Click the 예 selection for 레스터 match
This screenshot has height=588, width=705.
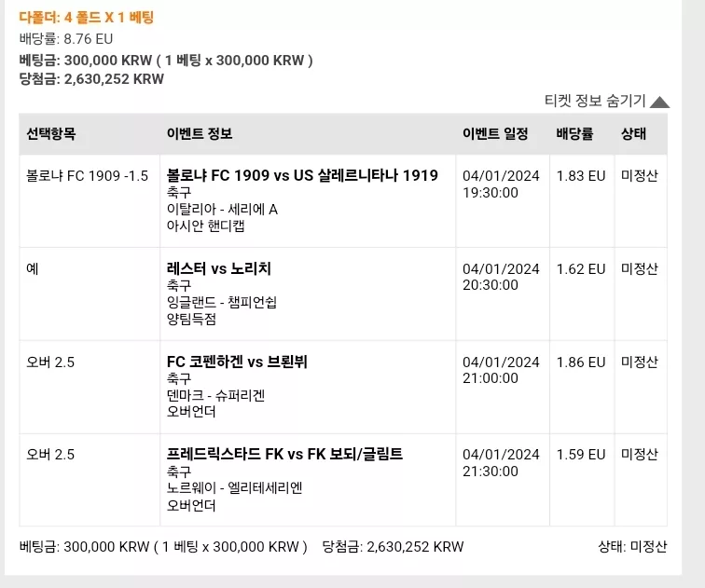[33, 269]
